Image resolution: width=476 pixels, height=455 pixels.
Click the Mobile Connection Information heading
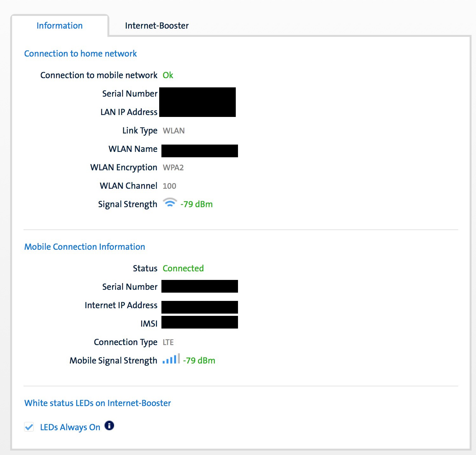pos(85,247)
